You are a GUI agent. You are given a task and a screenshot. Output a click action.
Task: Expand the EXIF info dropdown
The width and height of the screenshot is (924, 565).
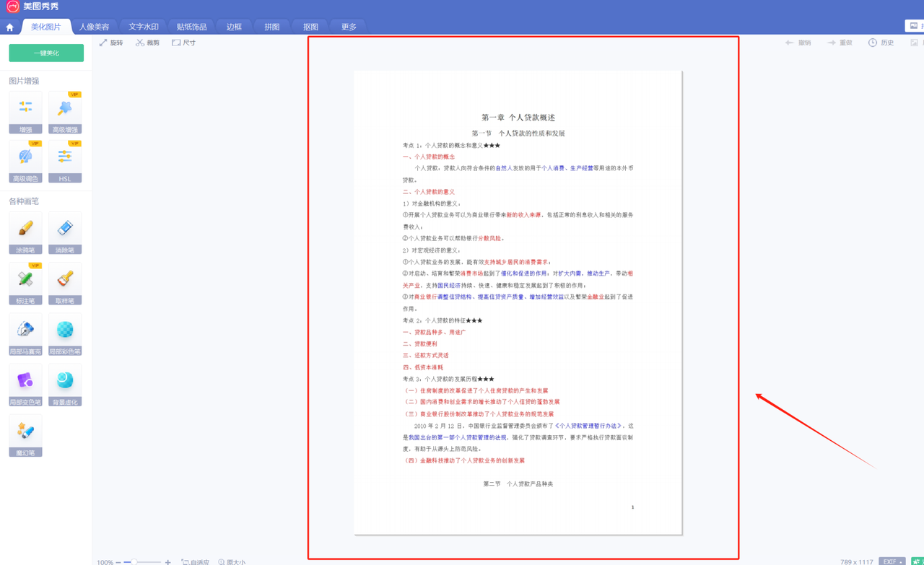[892, 561]
